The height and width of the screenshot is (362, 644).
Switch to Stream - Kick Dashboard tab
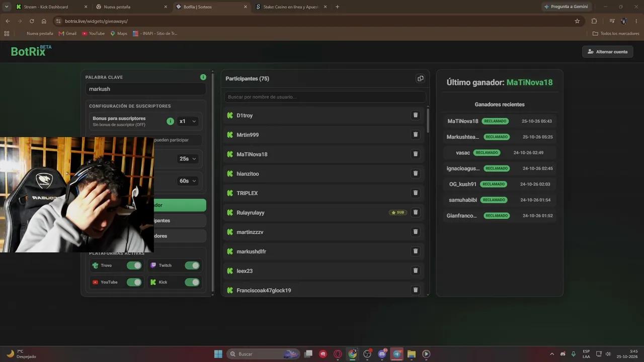[52, 7]
